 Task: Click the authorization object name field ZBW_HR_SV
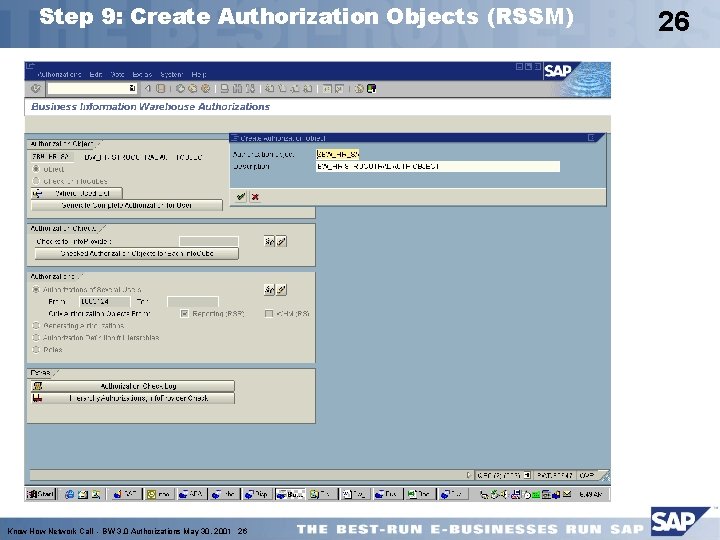[x=52, y=157]
